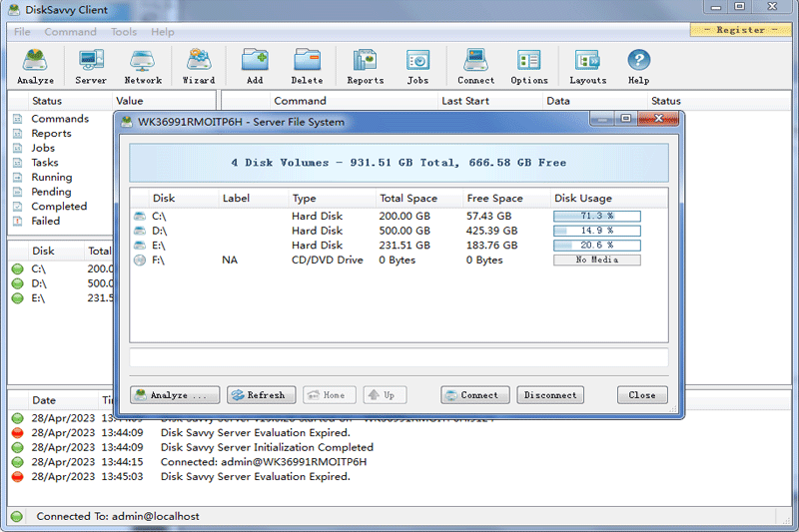Select the Pending status item
799x532 pixels.
click(51, 192)
